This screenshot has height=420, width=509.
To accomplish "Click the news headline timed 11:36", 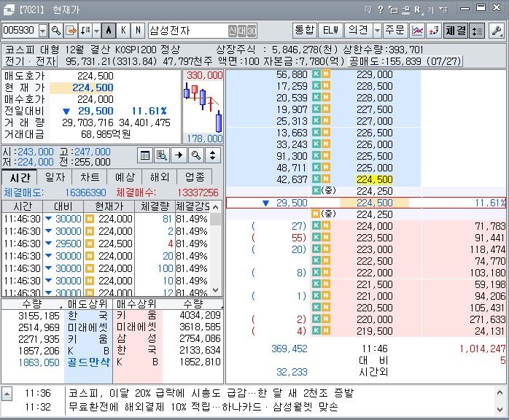I will [211, 393].
